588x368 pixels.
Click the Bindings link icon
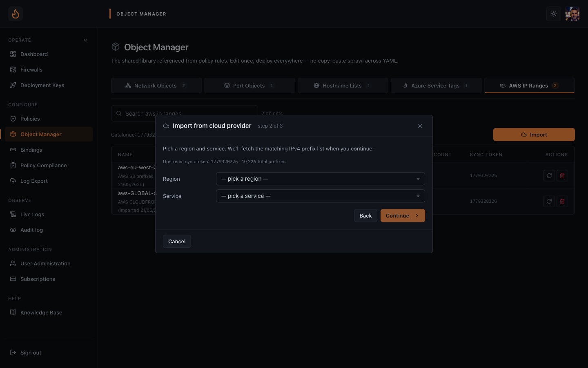click(x=13, y=150)
